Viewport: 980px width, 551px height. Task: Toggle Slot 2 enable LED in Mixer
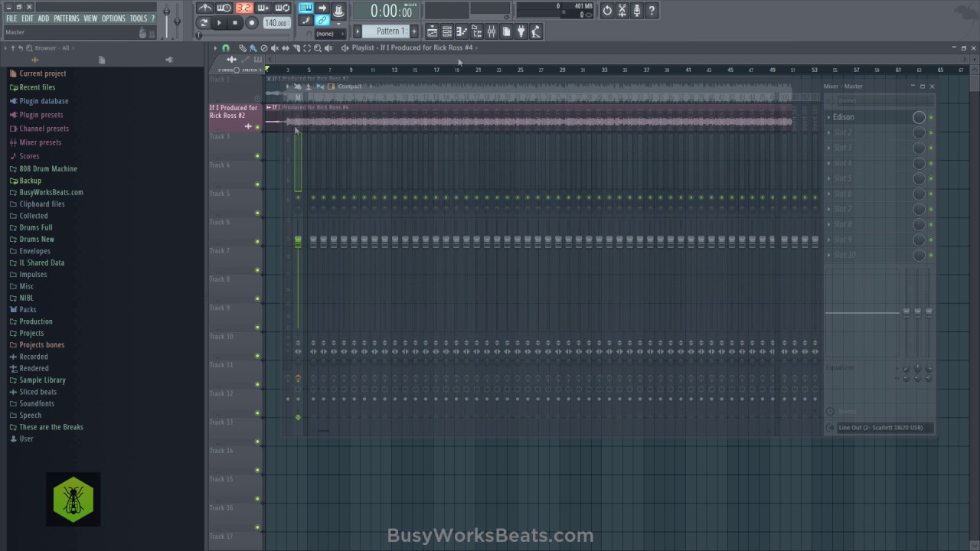pos(931,132)
